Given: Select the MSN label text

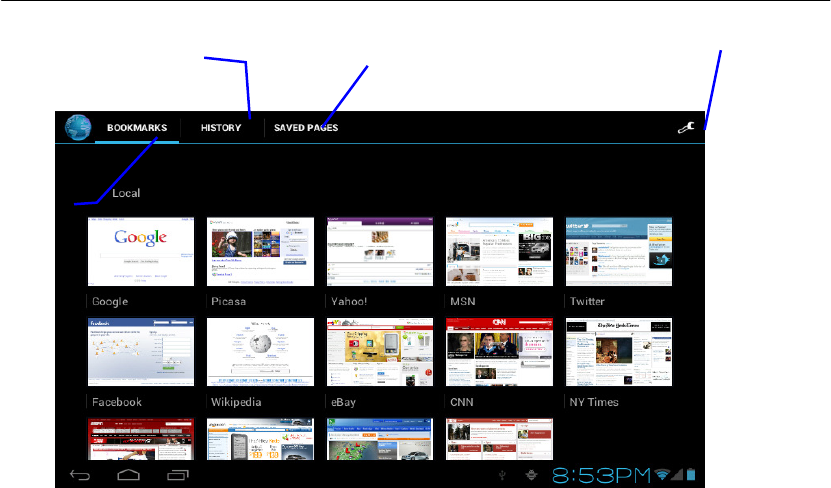Looking at the screenshot, I should point(463,301).
